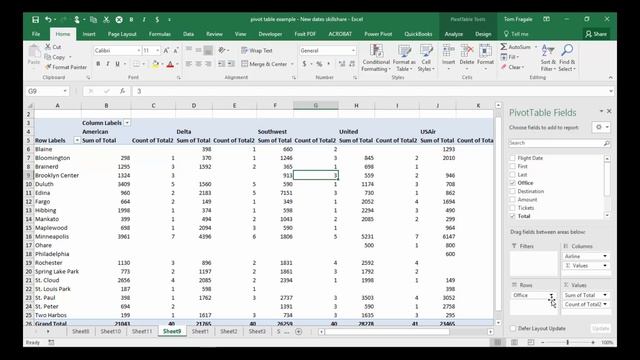Click the Share button
The width and height of the screenshot is (640, 360).
point(596,34)
